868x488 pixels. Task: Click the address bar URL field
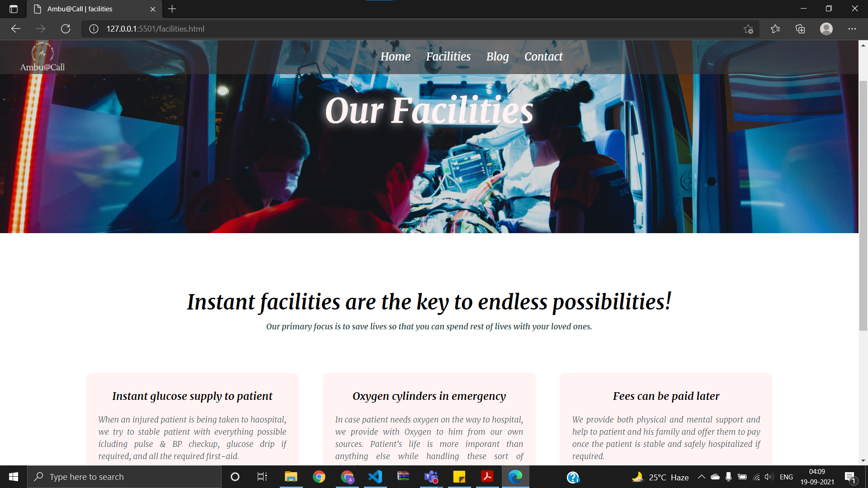pos(420,29)
